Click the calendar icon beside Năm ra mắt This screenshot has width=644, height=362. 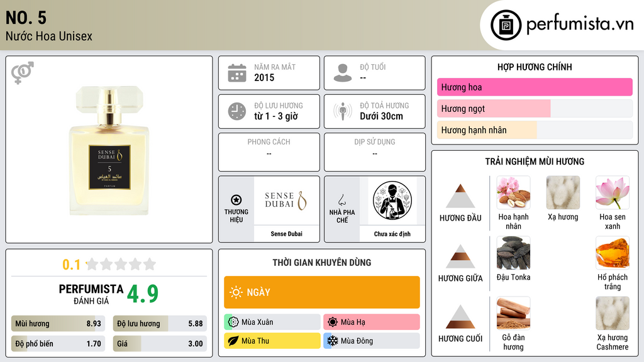pos(237,73)
